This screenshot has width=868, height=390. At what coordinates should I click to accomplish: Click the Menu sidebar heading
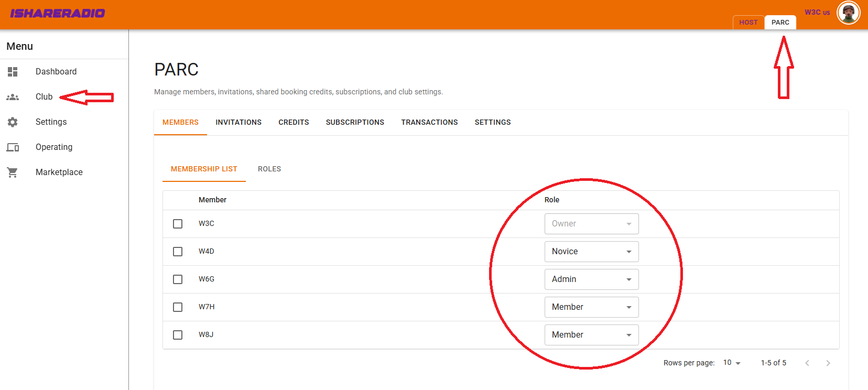coord(20,46)
